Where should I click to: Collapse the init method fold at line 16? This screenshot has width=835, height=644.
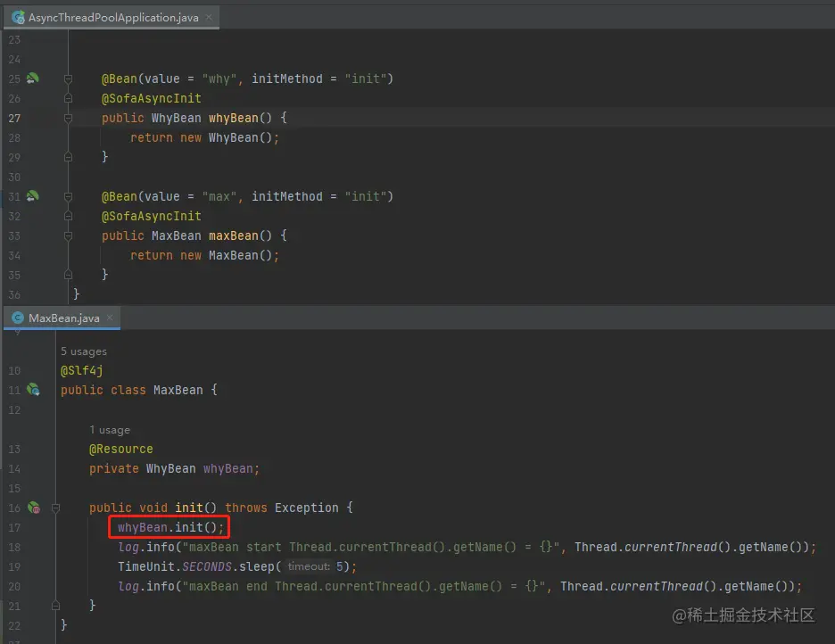point(56,508)
